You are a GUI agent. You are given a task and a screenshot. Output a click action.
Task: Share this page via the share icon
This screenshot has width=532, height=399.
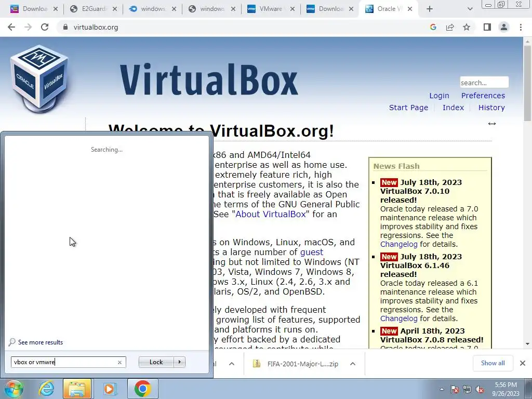(450, 27)
